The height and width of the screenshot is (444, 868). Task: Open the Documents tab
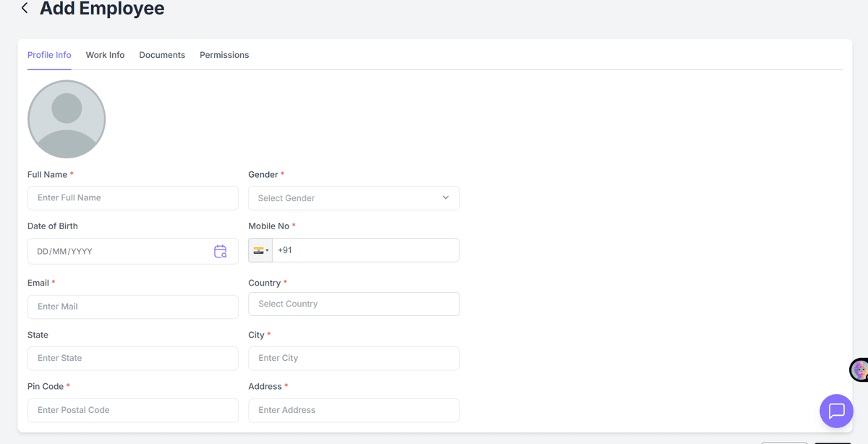(162, 54)
